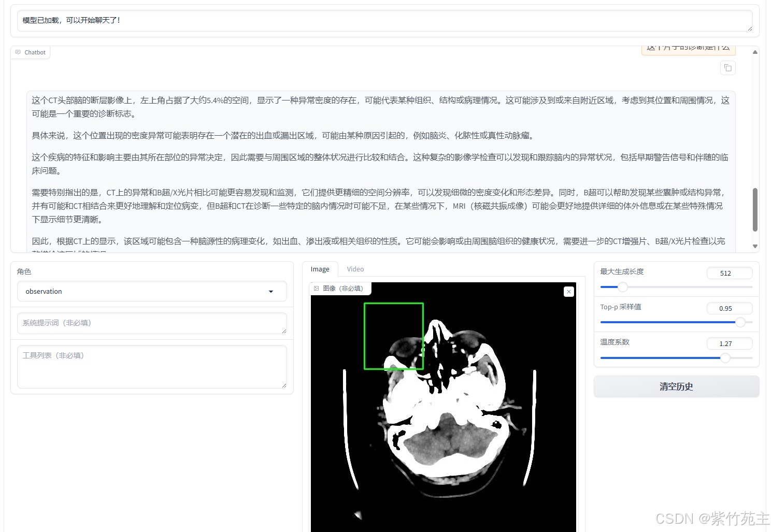Remove the uploaded CT scan via the X icon
772x532 pixels.
(x=568, y=292)
